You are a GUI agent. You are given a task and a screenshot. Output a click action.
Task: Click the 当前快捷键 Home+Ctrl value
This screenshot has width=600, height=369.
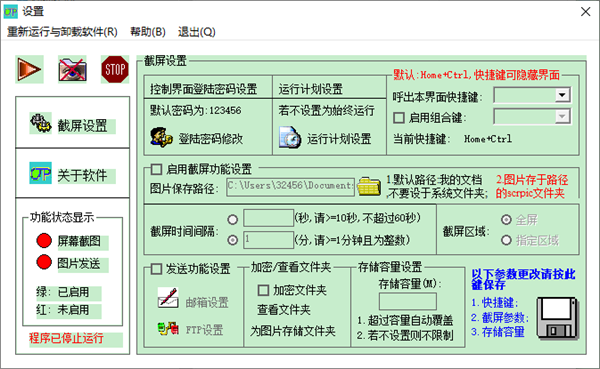pos(488,139)
